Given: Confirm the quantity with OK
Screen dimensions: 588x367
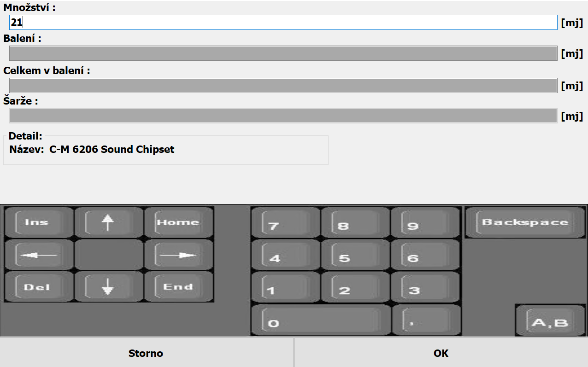Looking at the screenshot, I should (441, 353).
